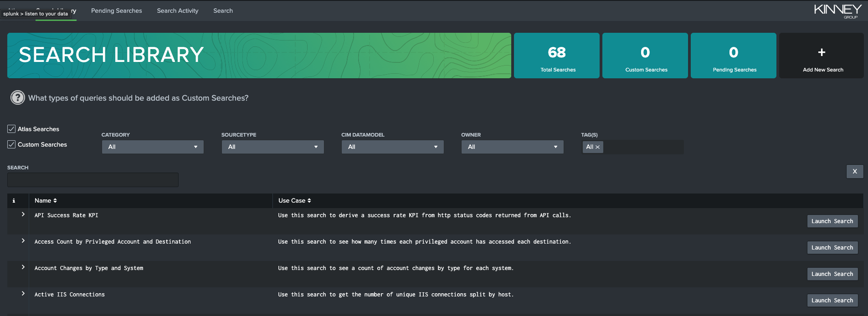
Task: Expand the API Success Rate KPI row
Action: [23, 214]
